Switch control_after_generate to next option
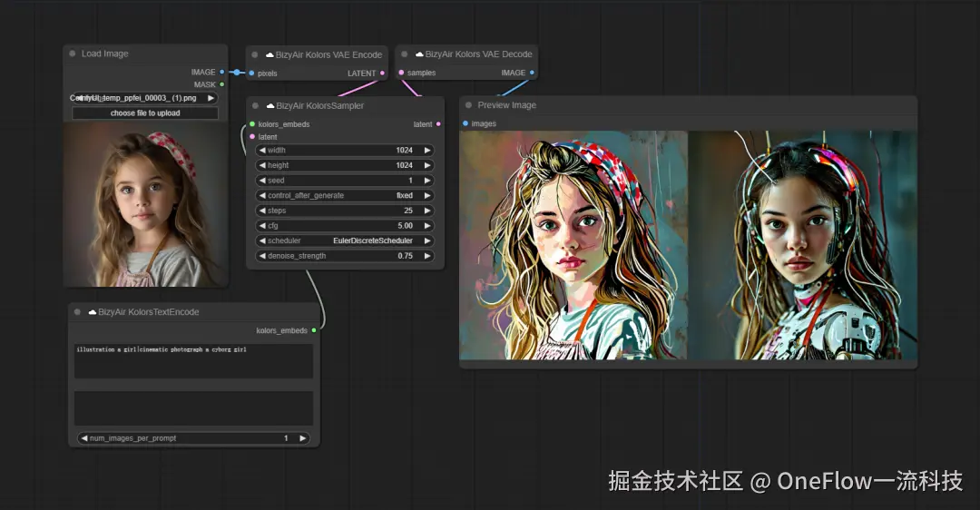The width and height of the screenshot is (980, 510). 427,196
